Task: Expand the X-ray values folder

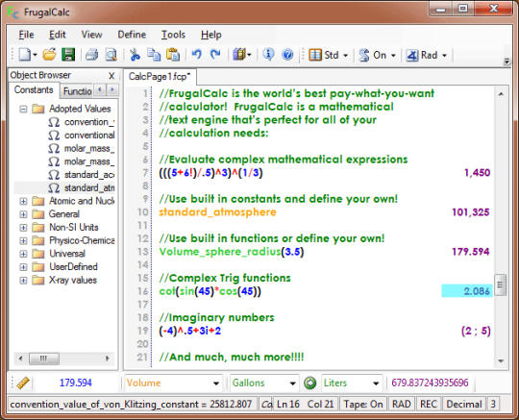Action: click(x=23, y=281)
